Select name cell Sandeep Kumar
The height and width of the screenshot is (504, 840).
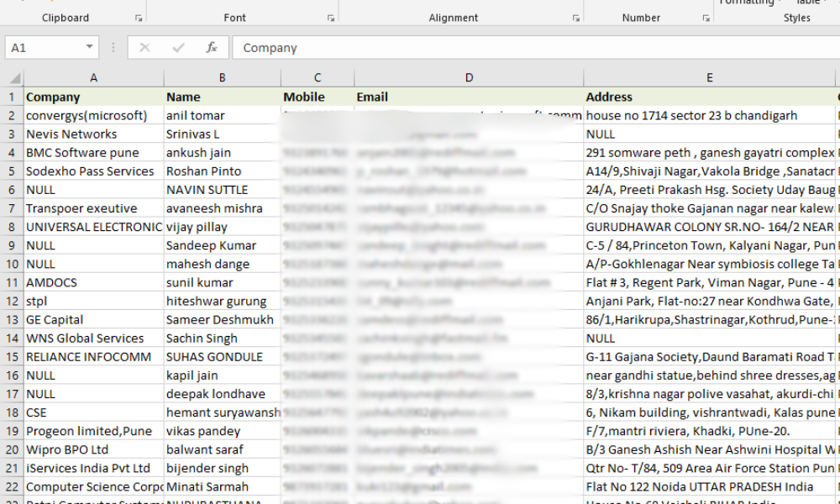pos(223,245)
